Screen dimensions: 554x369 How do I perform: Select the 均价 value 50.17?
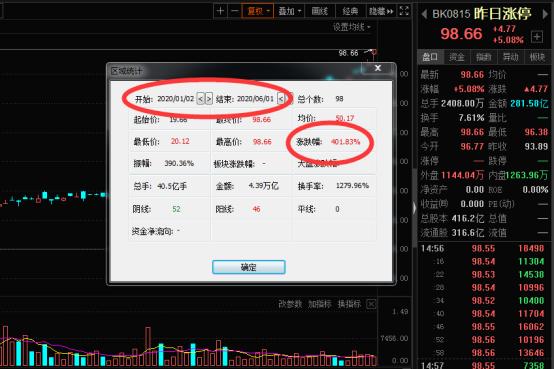point(345,118)
